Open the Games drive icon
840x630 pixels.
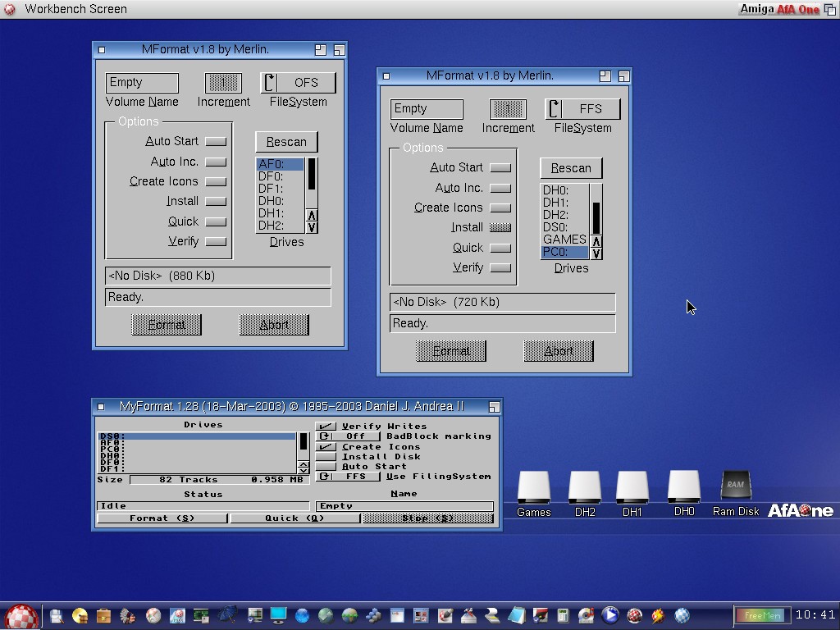coord(533,489)
